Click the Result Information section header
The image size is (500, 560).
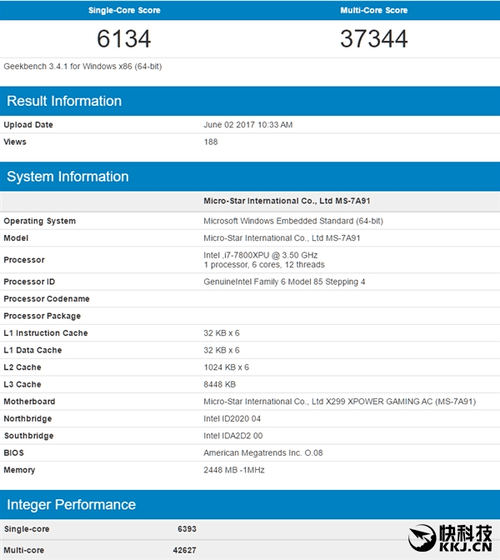[250, 101]
